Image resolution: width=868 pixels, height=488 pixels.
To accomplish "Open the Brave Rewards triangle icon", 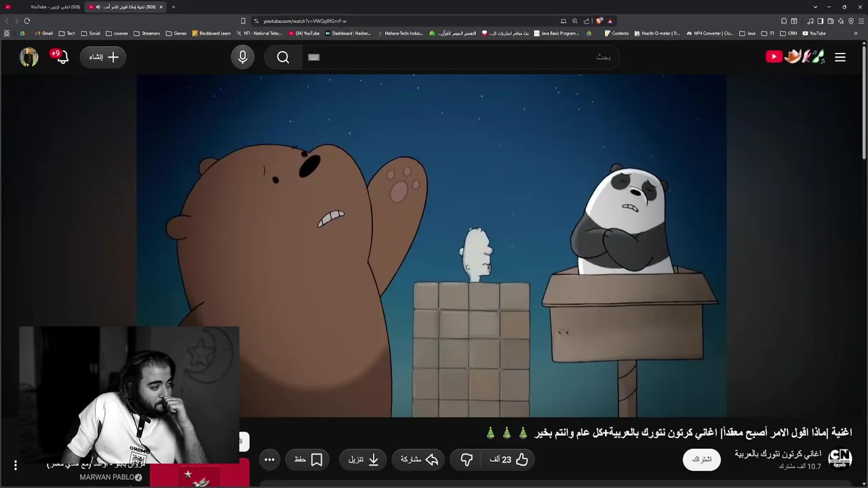I will pyautogui.click(x=610, y=21).
